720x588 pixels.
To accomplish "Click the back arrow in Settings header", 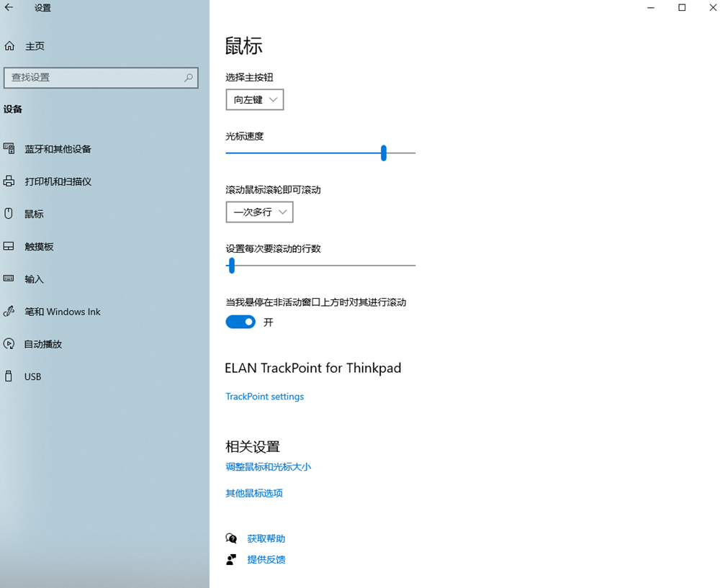I will 9,8.
